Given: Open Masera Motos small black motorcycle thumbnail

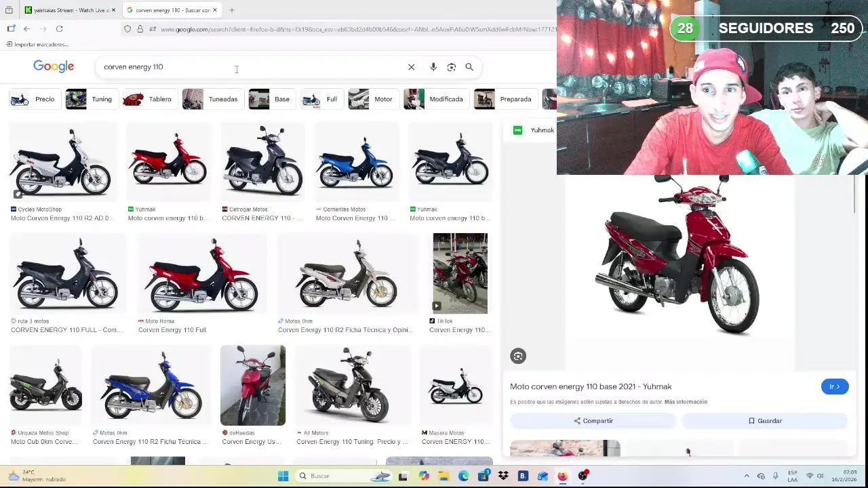Looking at the screenshot, I should pyautogui.click(x=456, y=385).
